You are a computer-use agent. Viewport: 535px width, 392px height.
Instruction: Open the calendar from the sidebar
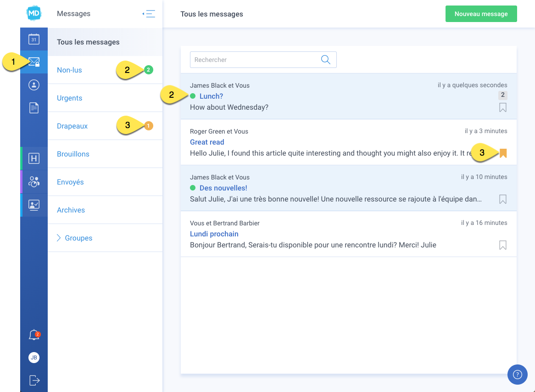tap(34, 39)
